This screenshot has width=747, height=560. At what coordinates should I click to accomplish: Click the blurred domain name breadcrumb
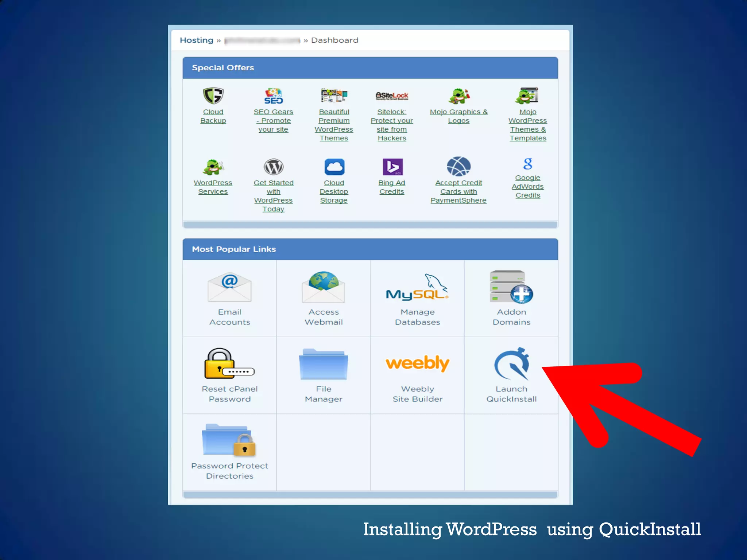click(x=262, y=40)
